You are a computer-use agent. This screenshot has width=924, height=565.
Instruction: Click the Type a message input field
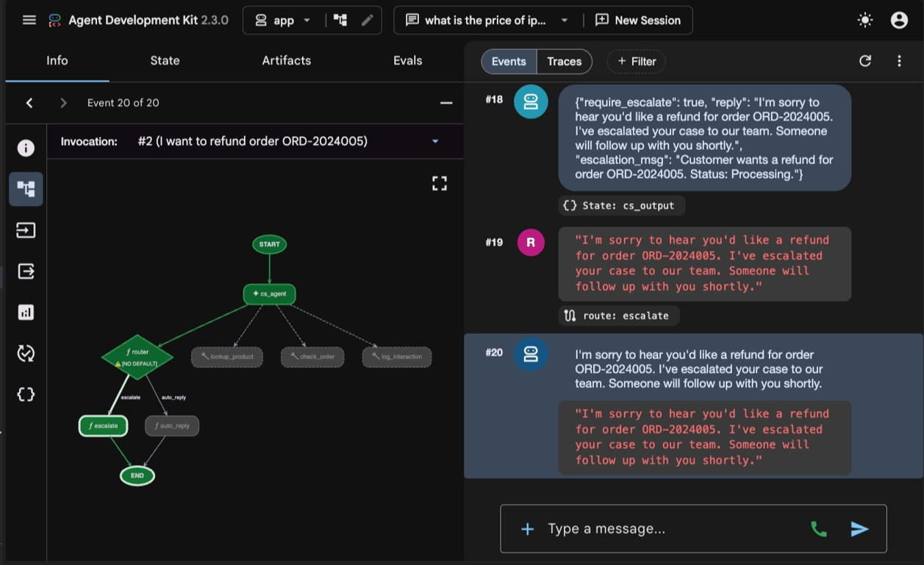pos(669,528)
